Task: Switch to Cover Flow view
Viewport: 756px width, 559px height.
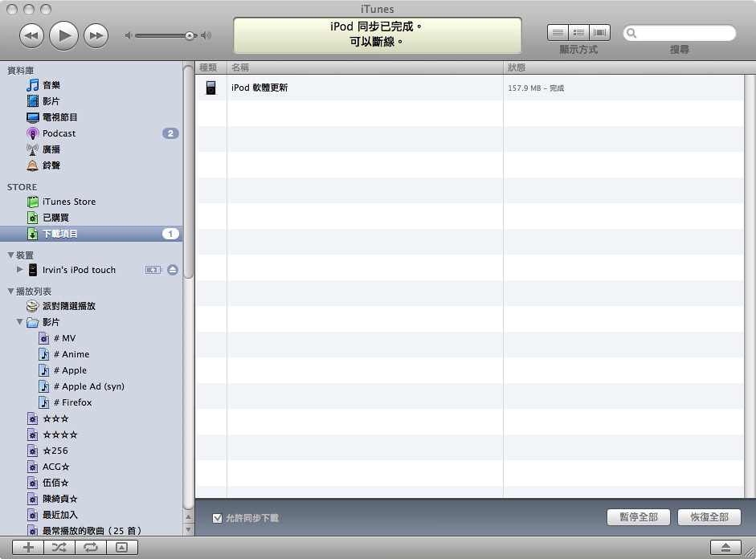Action: [x=599, y=33]
